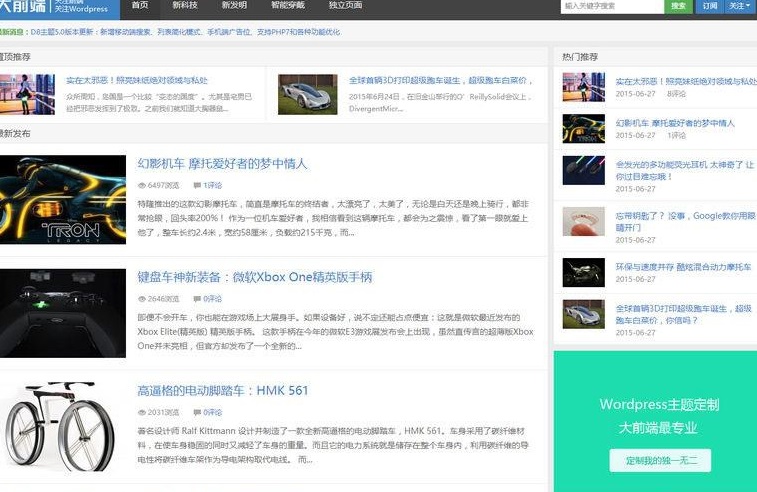
Task: Open sidebar Tron motorcycle thumbnail
Action: [x=584, y=128]
